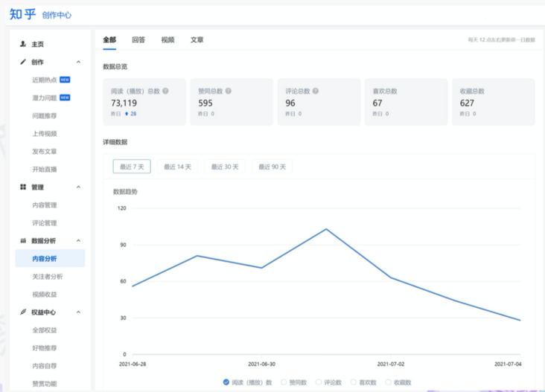Switch to the 回答 tab
This screenshot has height=392, width=545.
[138, 40]
